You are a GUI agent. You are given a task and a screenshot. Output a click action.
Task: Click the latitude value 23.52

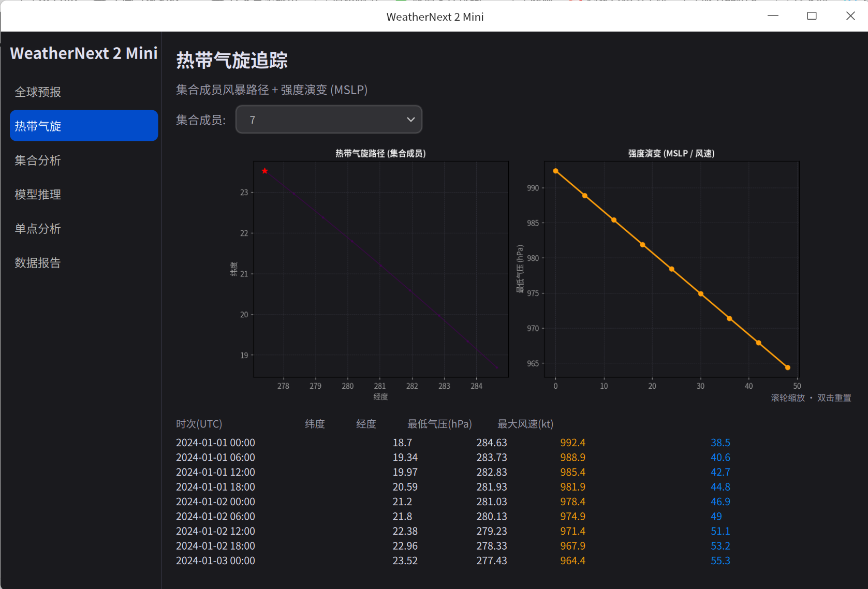click(405, 561)
